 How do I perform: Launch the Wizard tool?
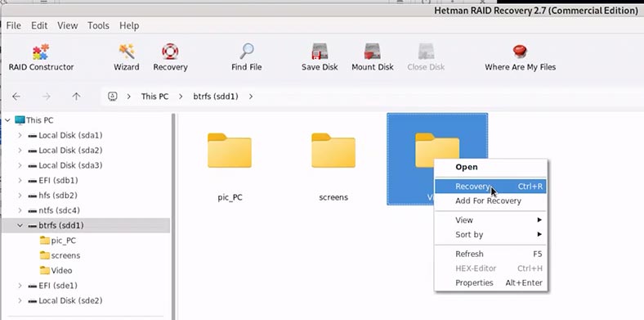pos(127,57)
